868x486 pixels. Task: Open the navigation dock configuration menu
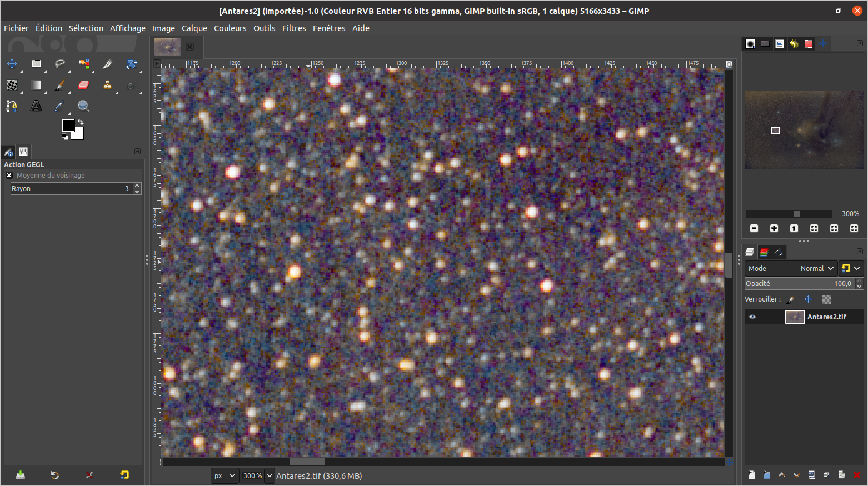pos(860,43)
